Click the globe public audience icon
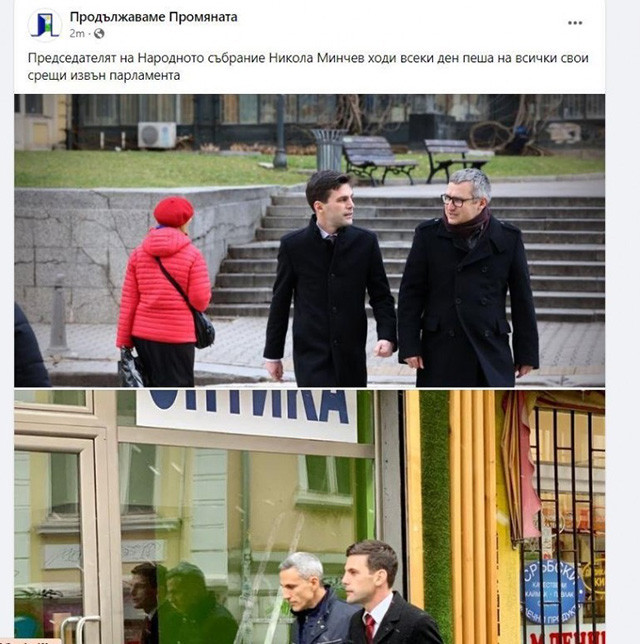The width and height of the screenshot is (640, 644). point(99,34)
